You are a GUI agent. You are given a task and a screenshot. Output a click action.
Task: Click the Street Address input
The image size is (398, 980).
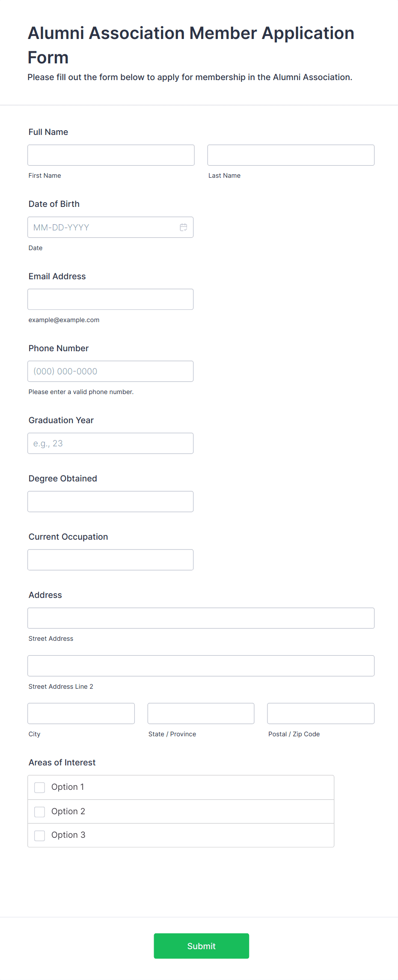pos(201,618)
